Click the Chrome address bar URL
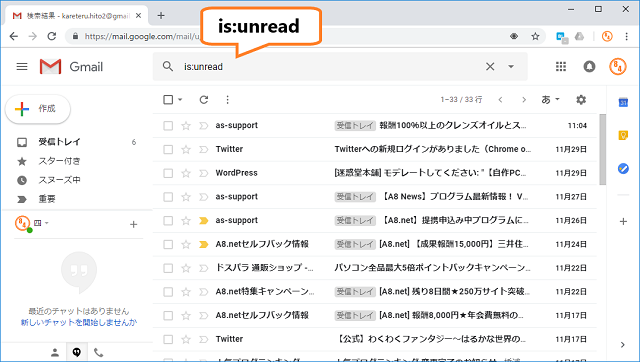The image size is (640, 362). (142, 36)
